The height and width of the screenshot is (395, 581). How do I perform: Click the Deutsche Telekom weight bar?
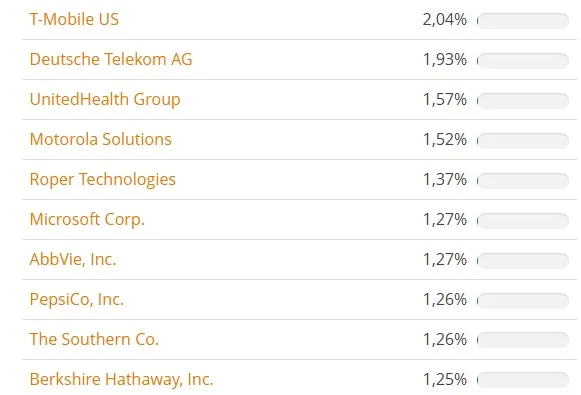523,61
